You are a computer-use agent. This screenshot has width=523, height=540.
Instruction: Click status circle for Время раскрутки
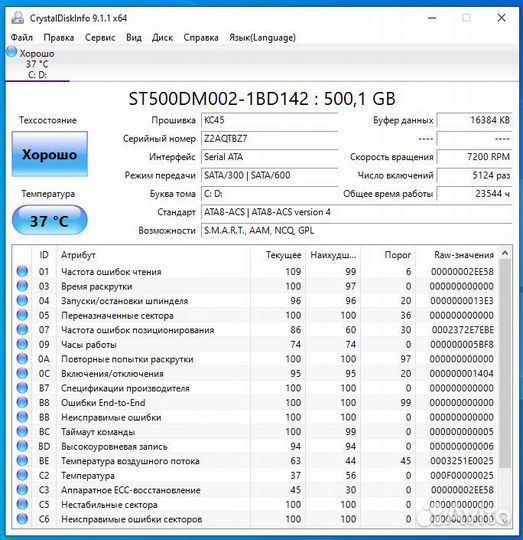point(22,286)
